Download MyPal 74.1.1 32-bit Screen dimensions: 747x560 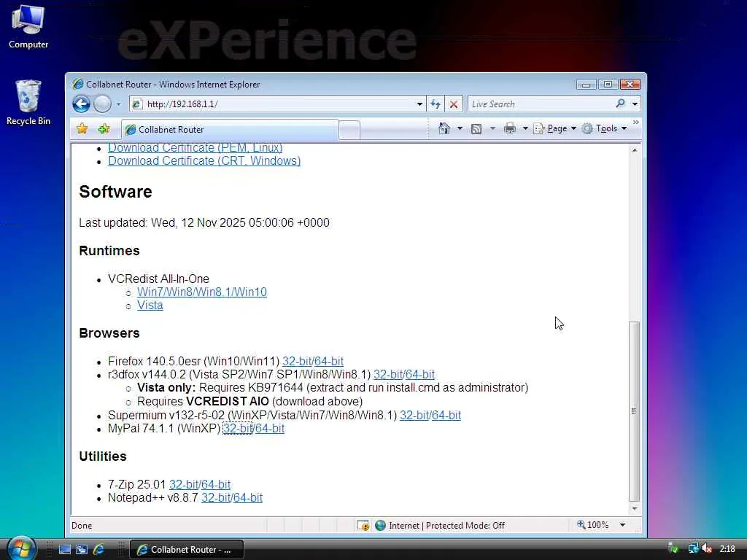tap(237, 429)
